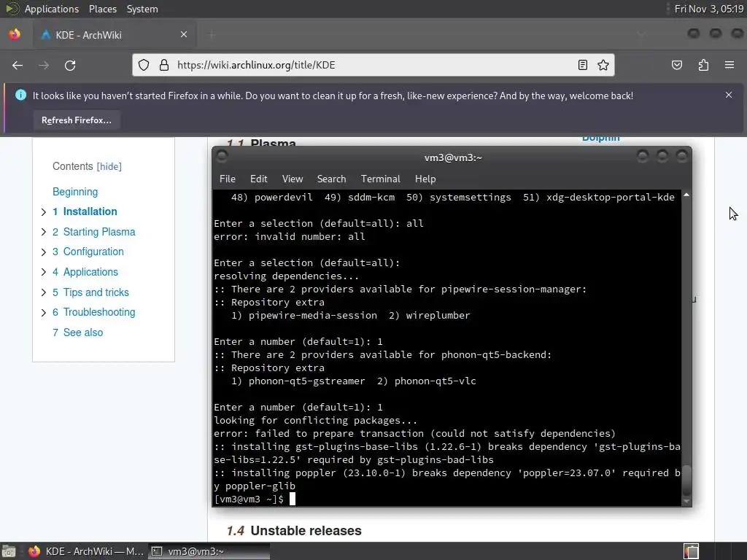Open the list all tabs dropdown
This screenshot has height=560, width=747.
(x=641, y=34)
